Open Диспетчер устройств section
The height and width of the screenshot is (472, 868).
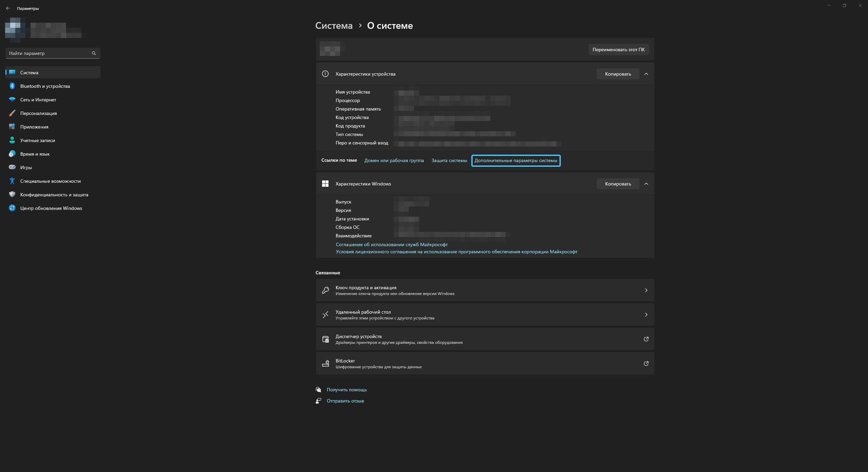484,339
